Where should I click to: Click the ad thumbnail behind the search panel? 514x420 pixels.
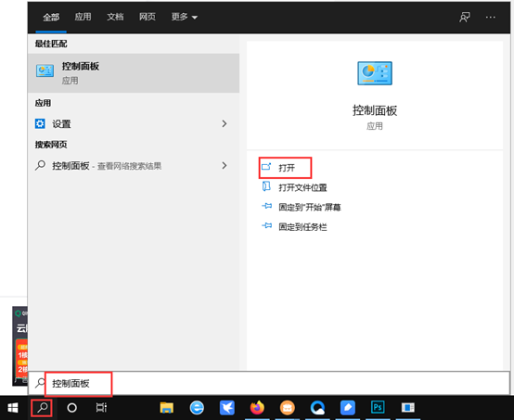20,346
